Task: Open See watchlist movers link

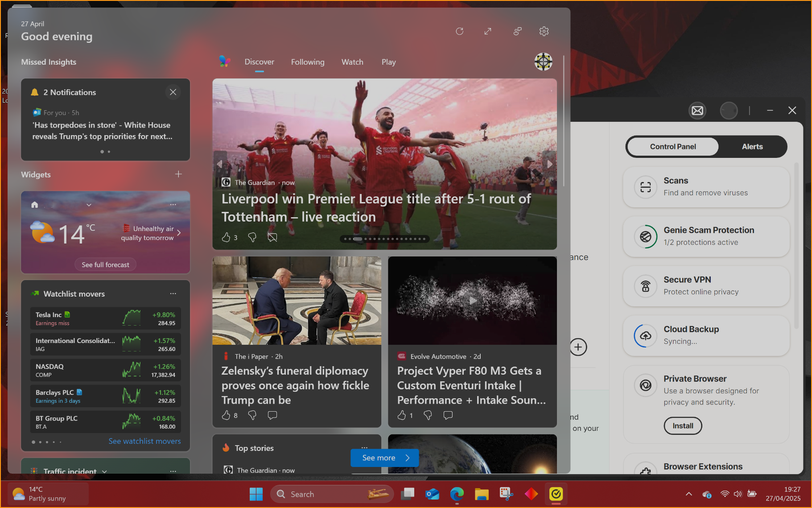Action: [x=144, y=441]
